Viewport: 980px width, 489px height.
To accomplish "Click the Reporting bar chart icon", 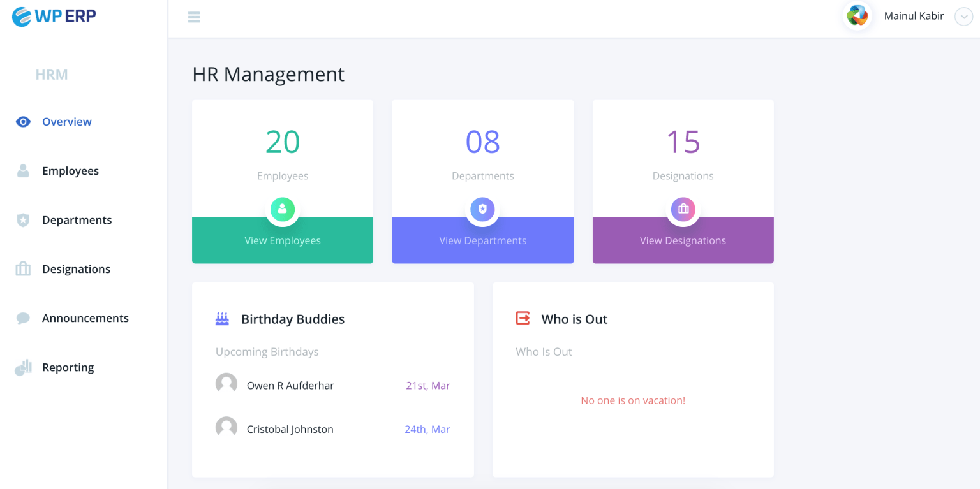I will 23,367.
